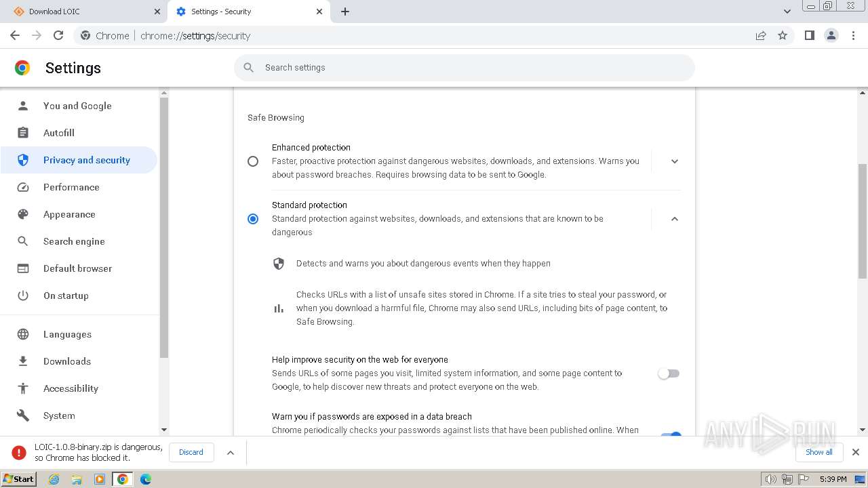Click the sidebar vertical scrollbar
The height and width of the screenshot is (488, 868).
tap(163, 228)
